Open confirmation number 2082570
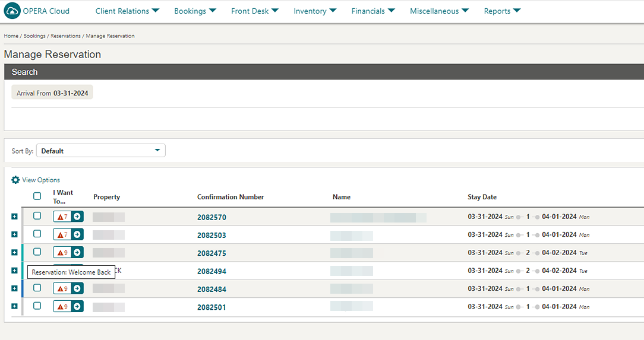Viewport: 644px width, 340px height. pos(211,217)
